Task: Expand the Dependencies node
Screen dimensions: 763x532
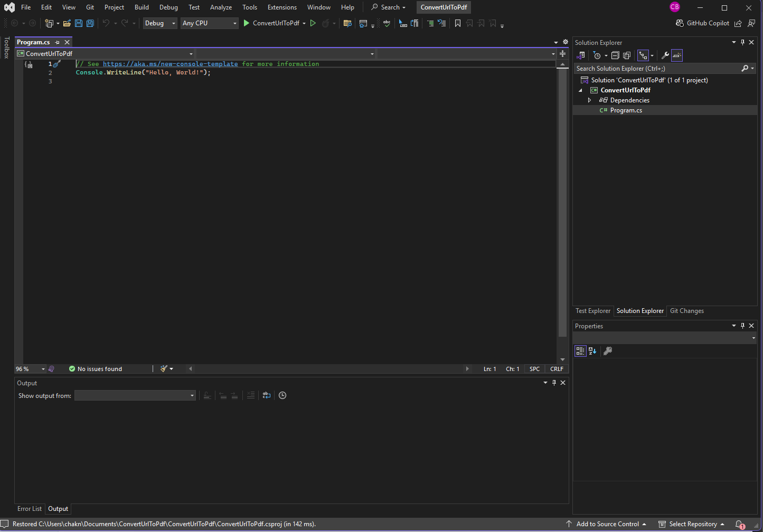Action: coord(589,100)
